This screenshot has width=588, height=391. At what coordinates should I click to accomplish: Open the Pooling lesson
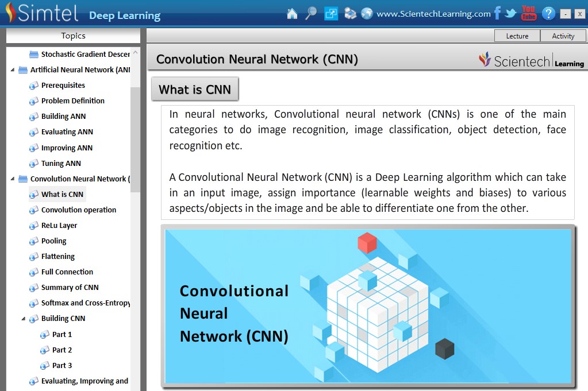pyautogui.click(x=53, y=241)
